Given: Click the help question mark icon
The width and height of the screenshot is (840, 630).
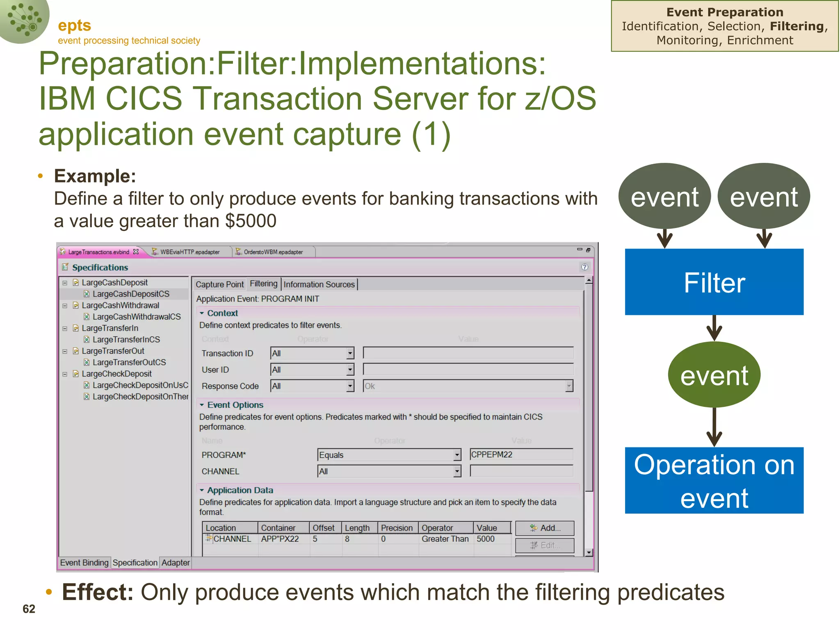Looking at the screenshot, I should pyautogui.click(x=584, y=267).
